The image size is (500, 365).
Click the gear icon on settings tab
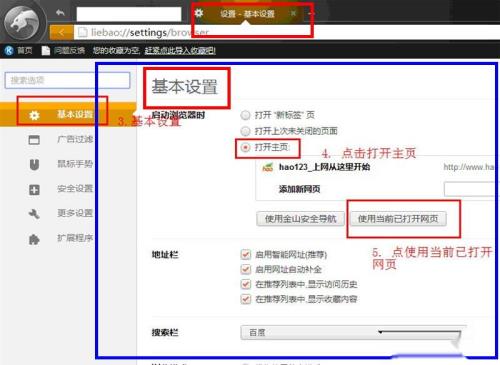point(199,13)
